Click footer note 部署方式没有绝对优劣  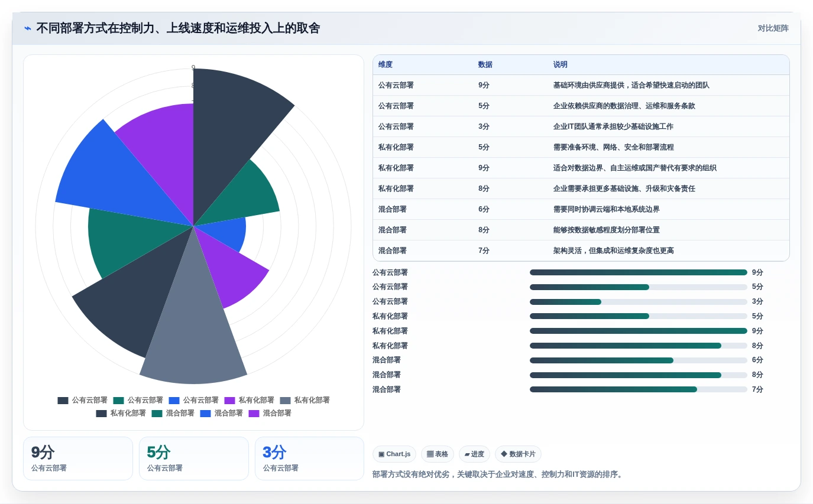point(498,474)
